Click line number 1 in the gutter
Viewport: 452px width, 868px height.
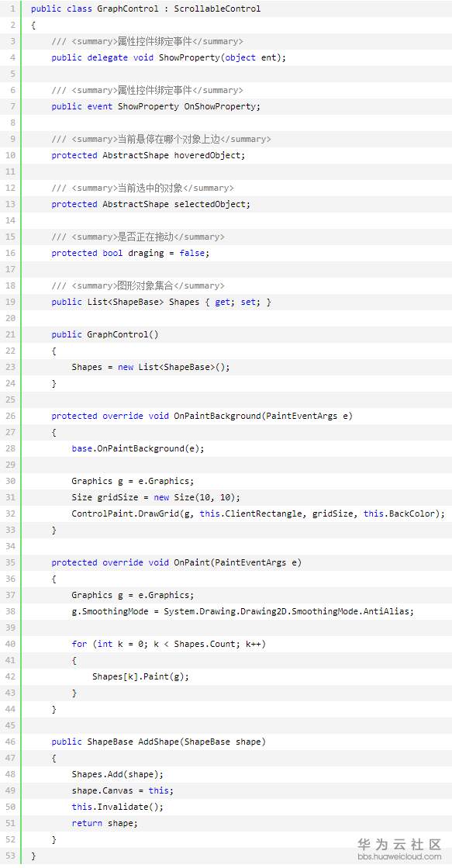coord(12,9)
